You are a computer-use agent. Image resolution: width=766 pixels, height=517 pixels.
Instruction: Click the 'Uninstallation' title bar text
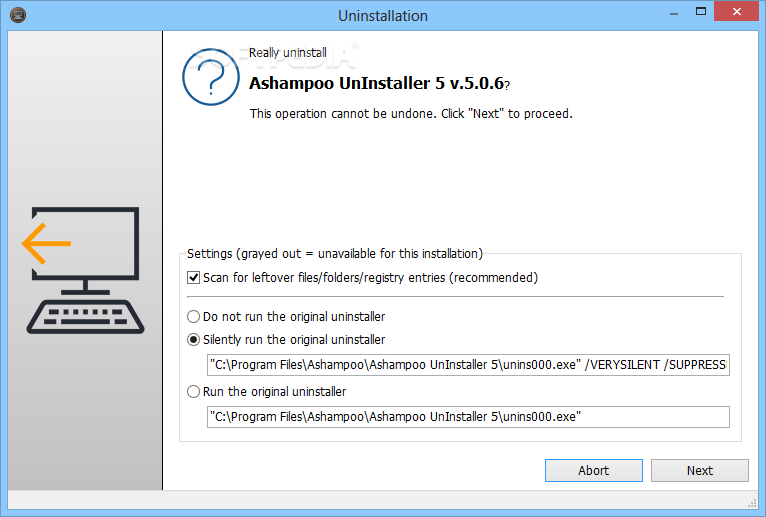(x=382, y=15)
